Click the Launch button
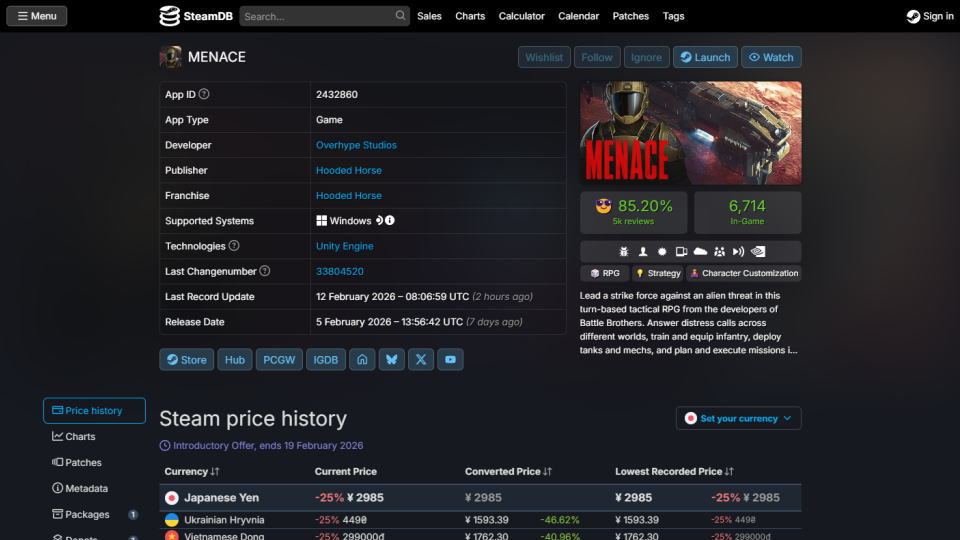 tap(705, 58)
